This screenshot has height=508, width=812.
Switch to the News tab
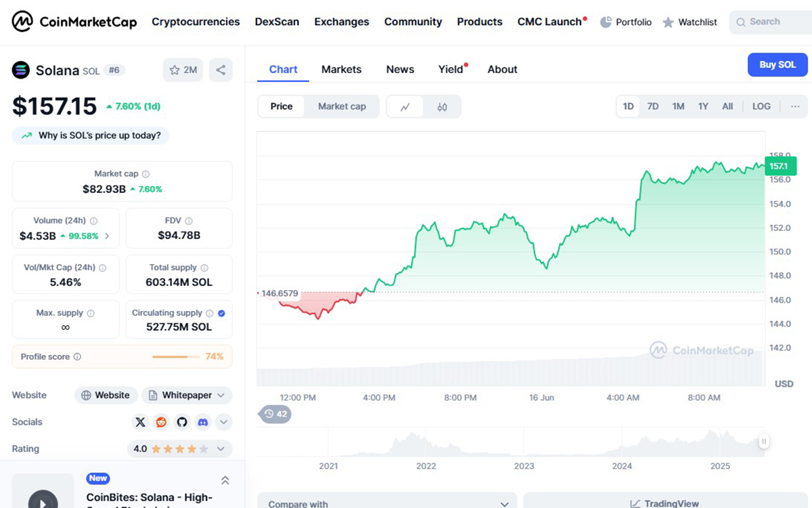400,69
